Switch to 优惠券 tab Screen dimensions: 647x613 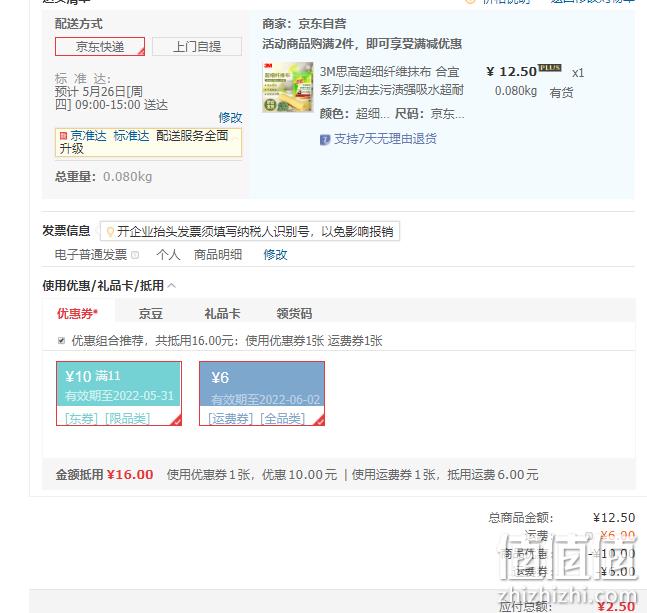[x=78, y=314]
